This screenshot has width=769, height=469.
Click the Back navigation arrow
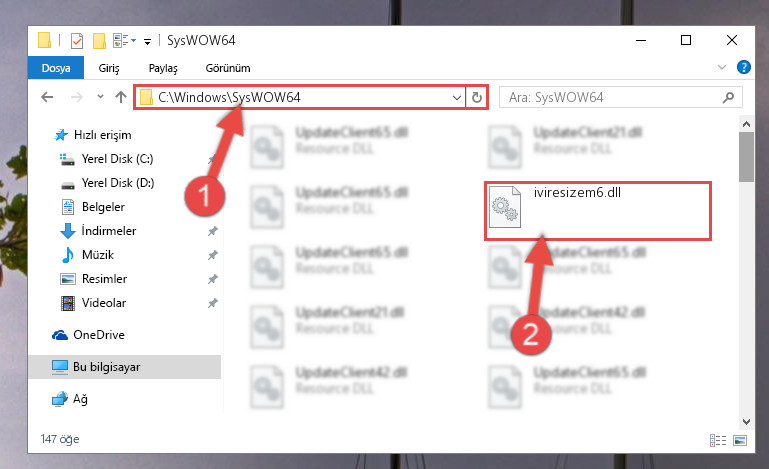coord(47,97)
